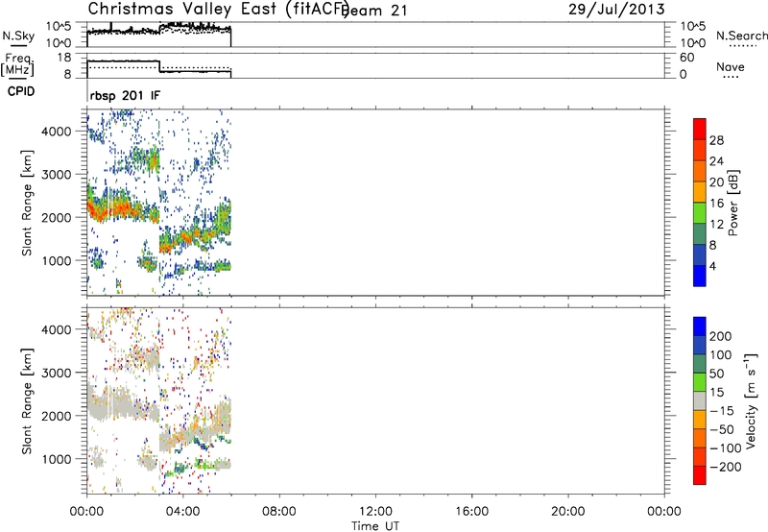The width and height of the screenshot is (768, 532).
Task: Click the 'Nave' legend label
Action: (x=731, y=66)
